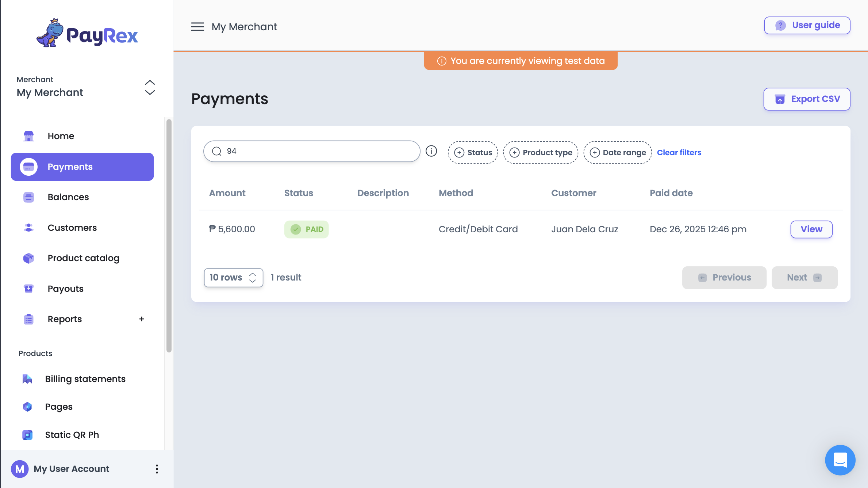Viewport: 868px width, 488px height.
Task: Expand Reports with the plus sign
Action: (142, 319)
